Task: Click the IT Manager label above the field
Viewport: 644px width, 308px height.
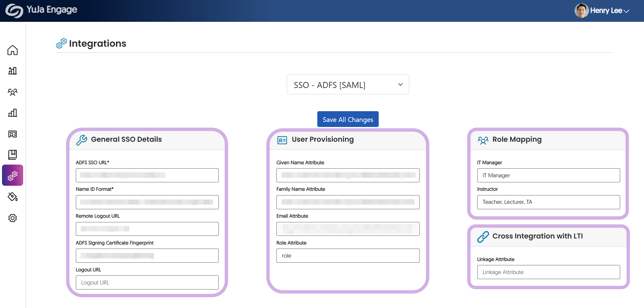Action: (490, 163)
